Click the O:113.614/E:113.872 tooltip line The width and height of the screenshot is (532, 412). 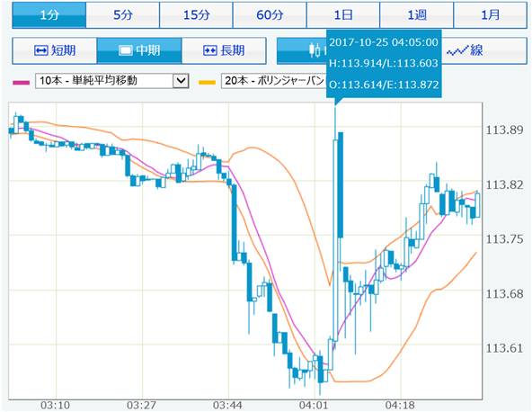pos(384,85)
